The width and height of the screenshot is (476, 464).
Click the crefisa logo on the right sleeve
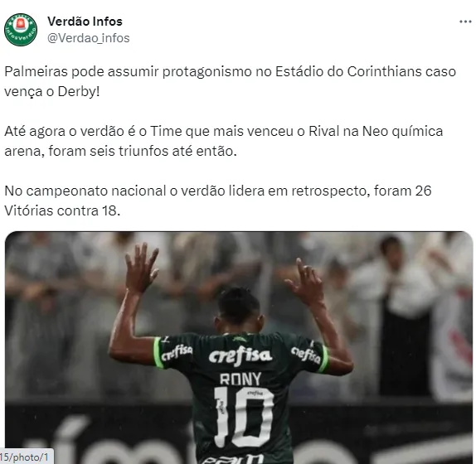(306, 355)
